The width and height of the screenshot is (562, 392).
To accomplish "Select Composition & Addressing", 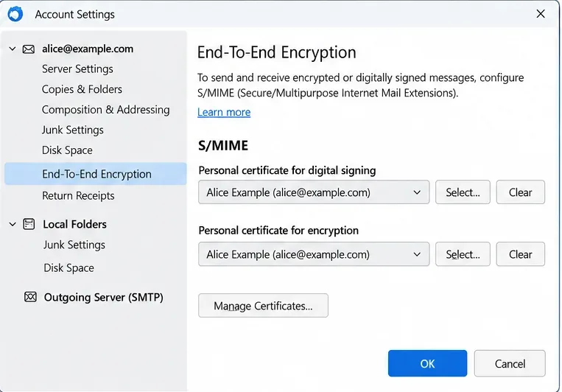I will point(106,110).
